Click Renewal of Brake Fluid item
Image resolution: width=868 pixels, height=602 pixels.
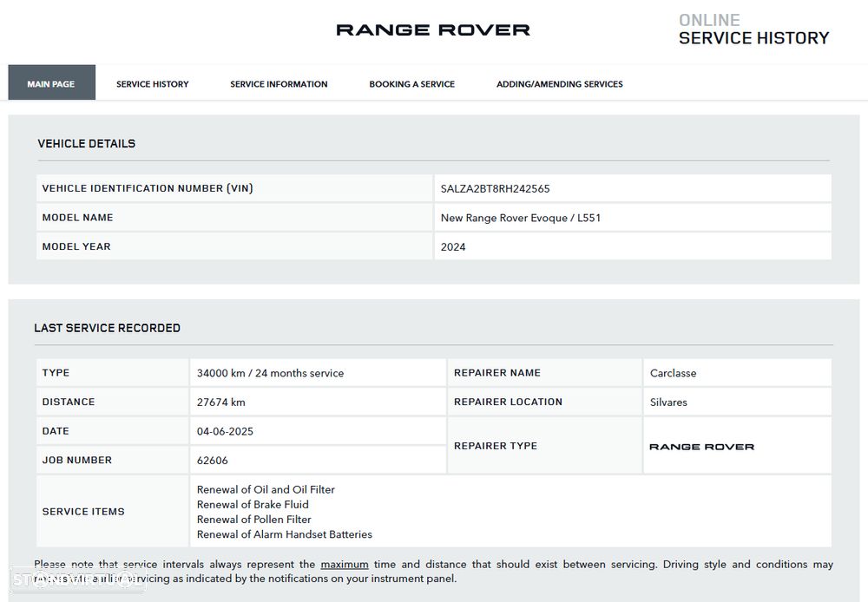tap(253, 505)
